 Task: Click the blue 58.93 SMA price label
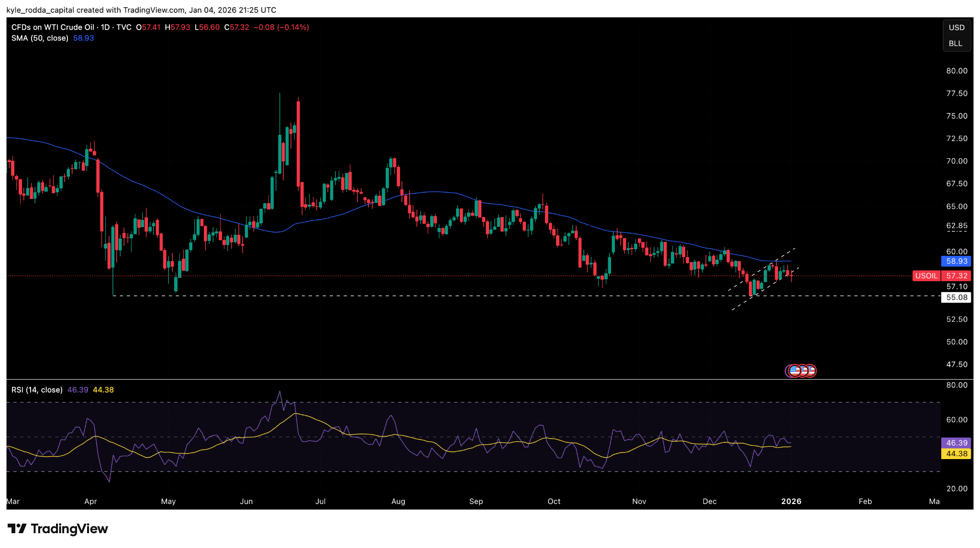click(x=957, y=261)
